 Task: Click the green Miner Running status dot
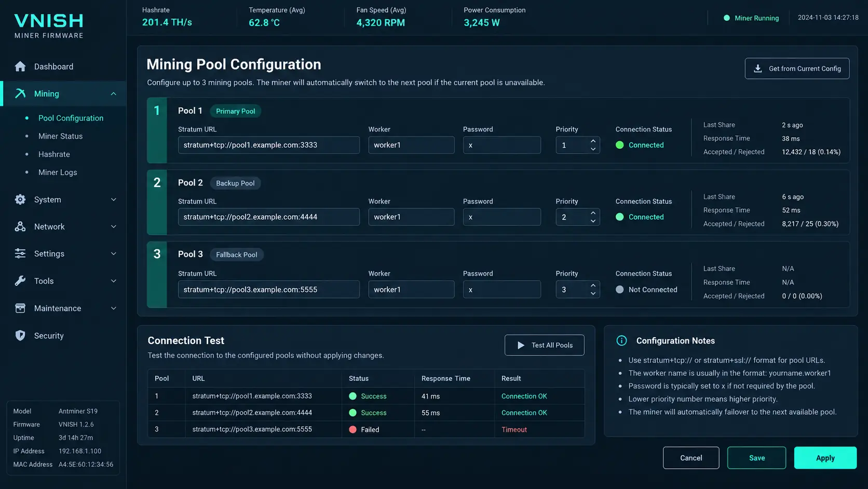click(x=727, y=18)
